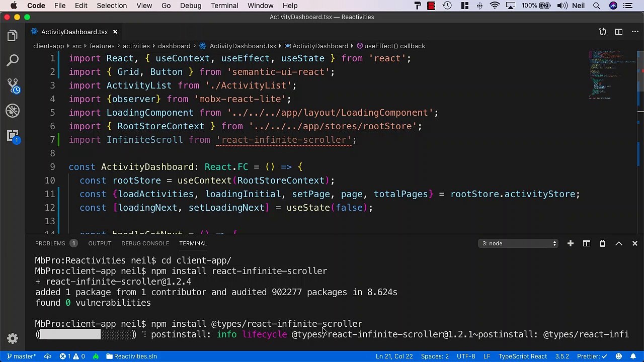The height and width of the screenshot is (362, 644).
Task: Open the Explorer view in activity bar
Action: click(13, 36)
